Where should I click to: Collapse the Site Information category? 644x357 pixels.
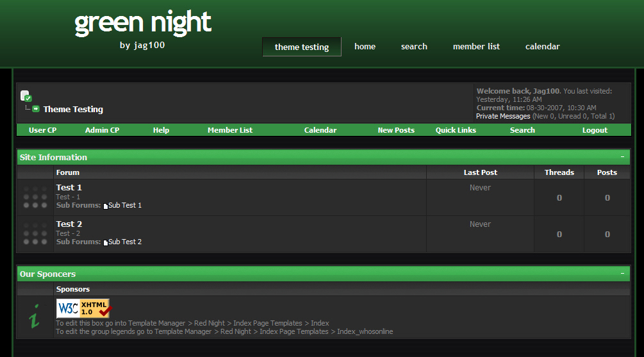[x=623, y=157]
